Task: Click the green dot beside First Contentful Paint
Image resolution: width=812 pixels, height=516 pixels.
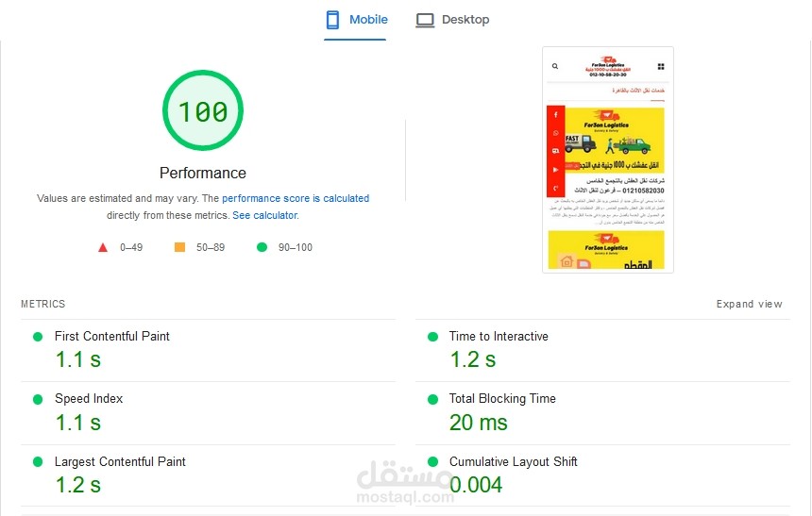Action: (38, 337)
